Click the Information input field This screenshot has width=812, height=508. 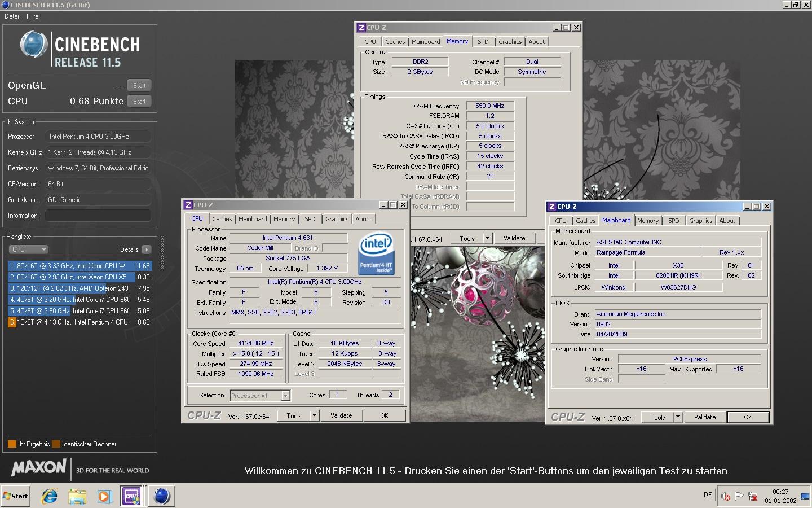[x=98, y=216]
